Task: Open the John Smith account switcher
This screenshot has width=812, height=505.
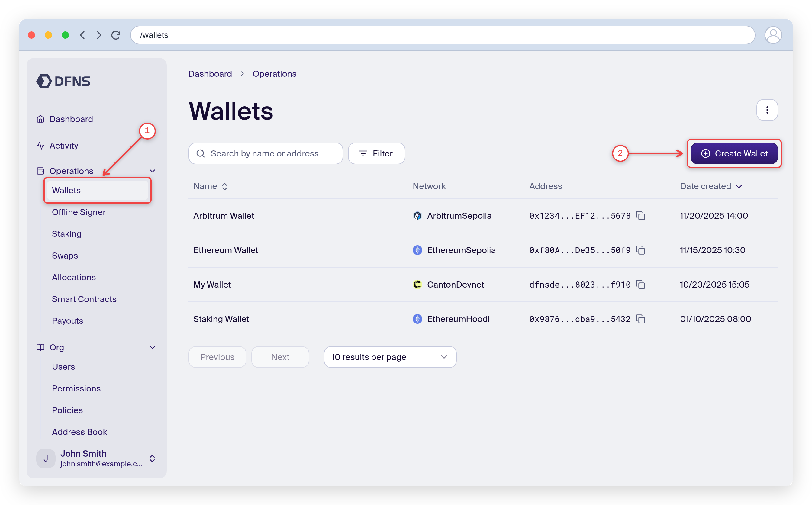Action: (152, 458)
